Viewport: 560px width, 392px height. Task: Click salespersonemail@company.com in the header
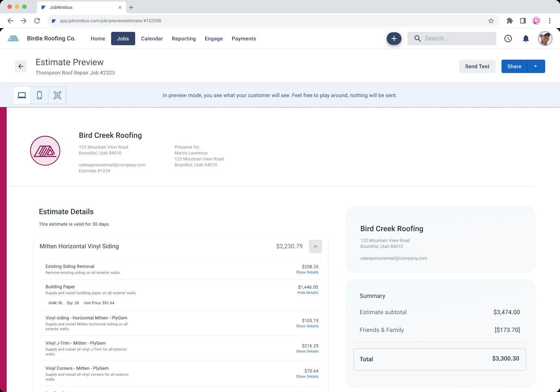tap(112, 165)
